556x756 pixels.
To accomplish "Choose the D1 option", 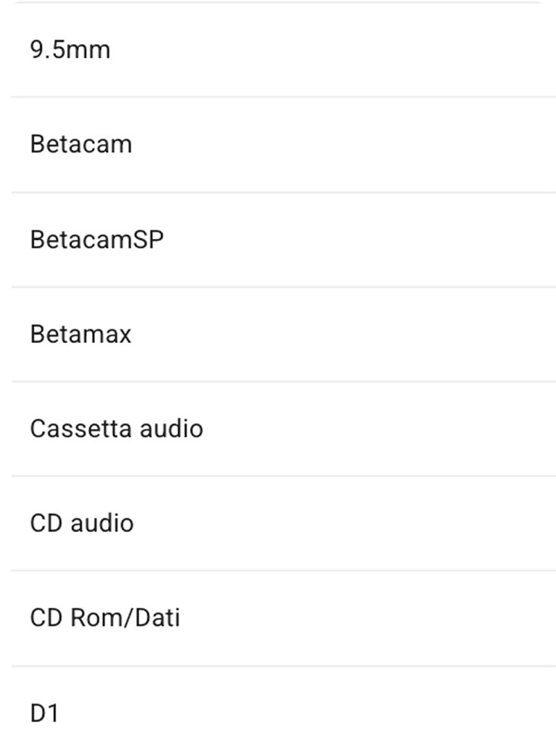I will pos(44,713).
